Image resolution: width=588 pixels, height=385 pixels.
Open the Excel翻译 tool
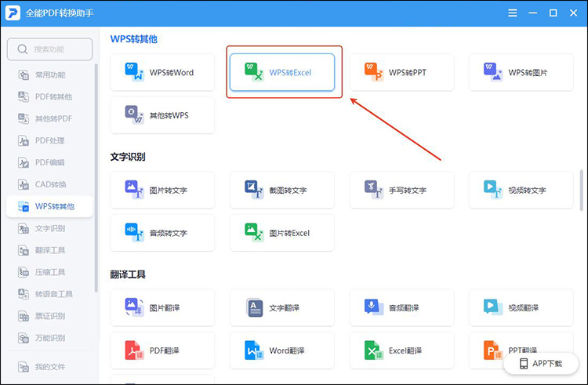(401, 350)
